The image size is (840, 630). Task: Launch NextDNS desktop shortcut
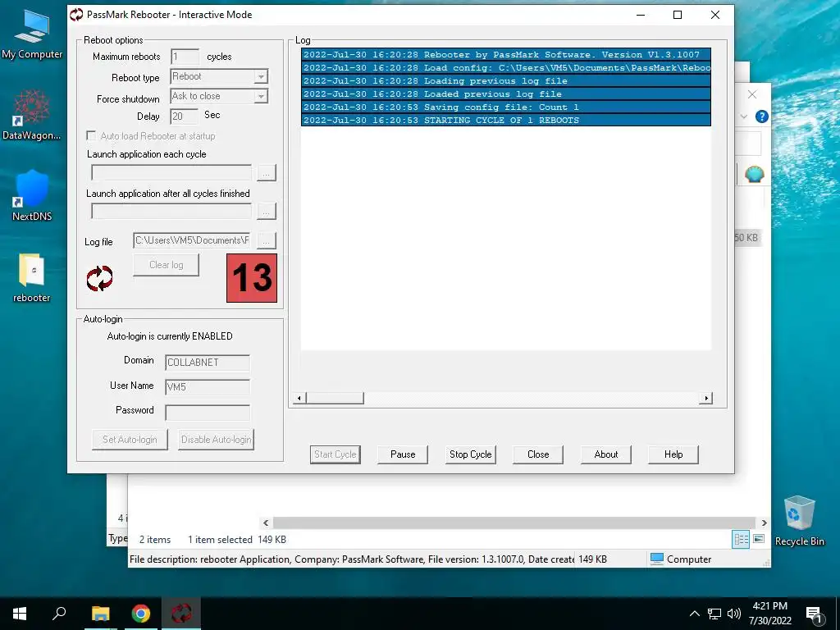click(x=32, y=195)
